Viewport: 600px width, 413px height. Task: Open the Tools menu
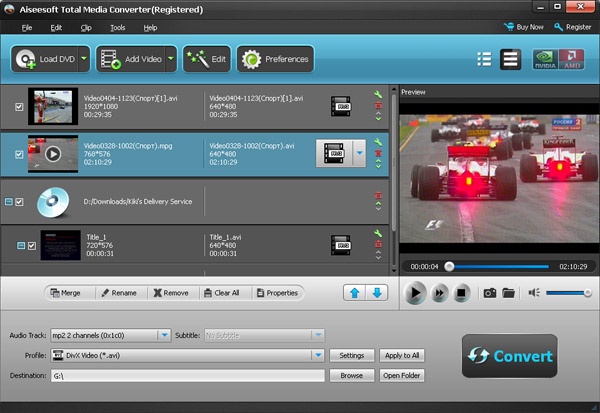pyautogui.click(x=118, y=27)
